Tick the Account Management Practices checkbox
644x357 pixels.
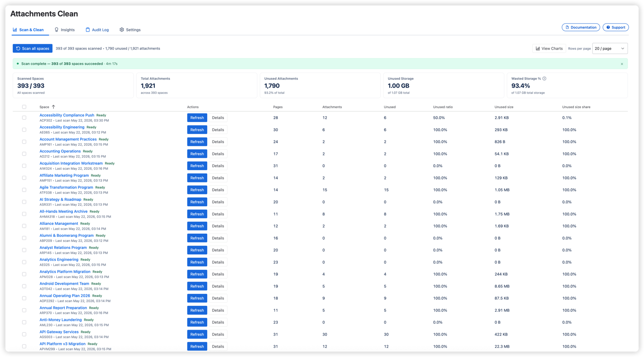coord(24,142)
